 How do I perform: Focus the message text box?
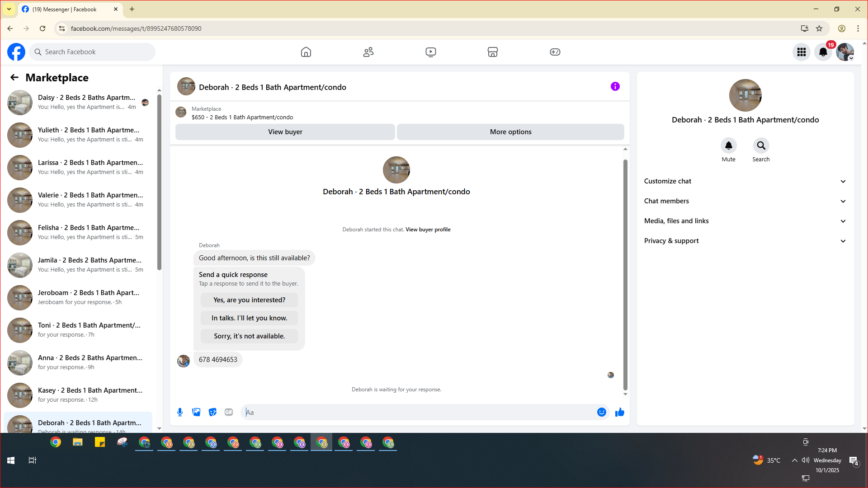(419, 412)
